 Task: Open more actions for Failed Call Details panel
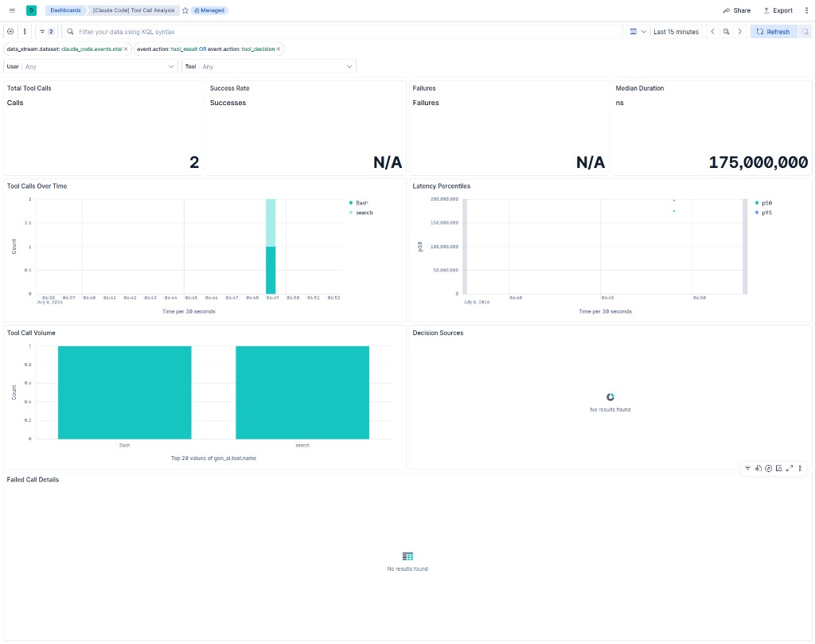click(x=800, y=468)
